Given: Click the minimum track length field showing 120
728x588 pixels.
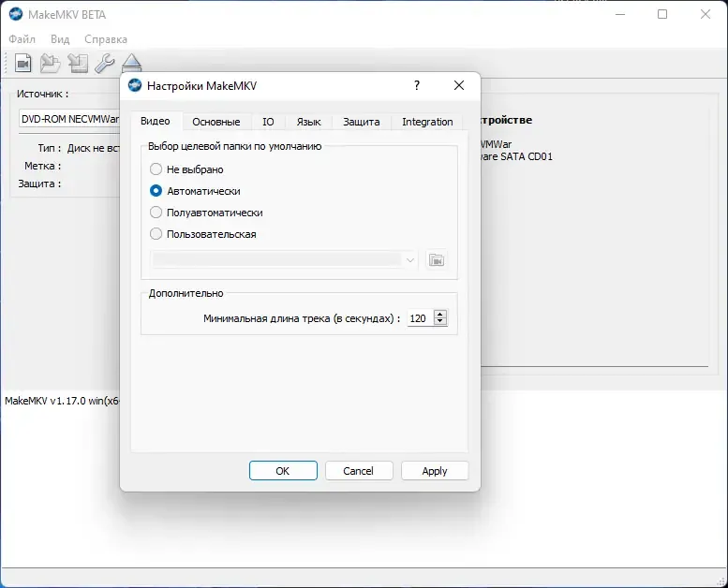Looking at the screenshot, I should pos(420,318).
